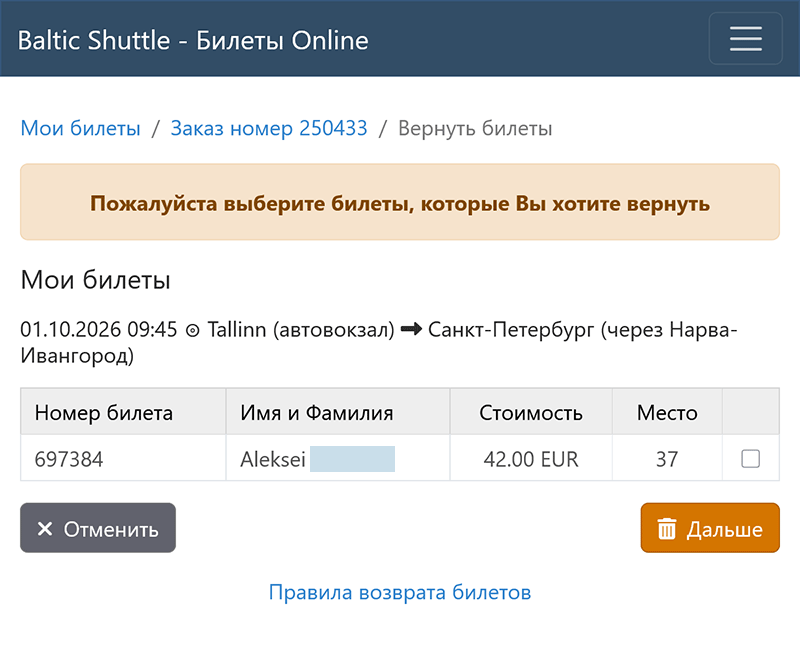
Task: Open Правила возврата билетов link
Action: tap(400, 592)
